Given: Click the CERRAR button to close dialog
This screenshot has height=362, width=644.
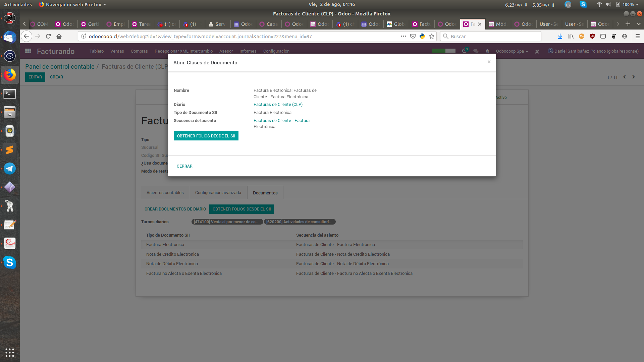Looking at the screenshot, I should pyautogui.click(x=184, y=166).
